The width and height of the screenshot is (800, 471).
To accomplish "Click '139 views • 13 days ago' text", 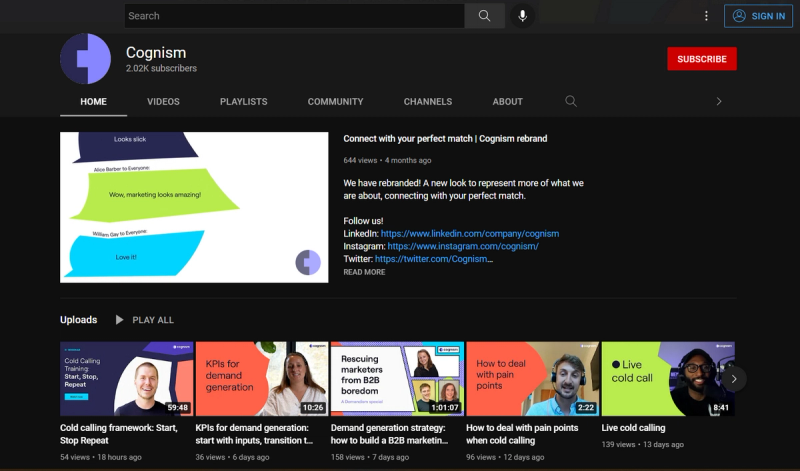I will coord(642,444).
